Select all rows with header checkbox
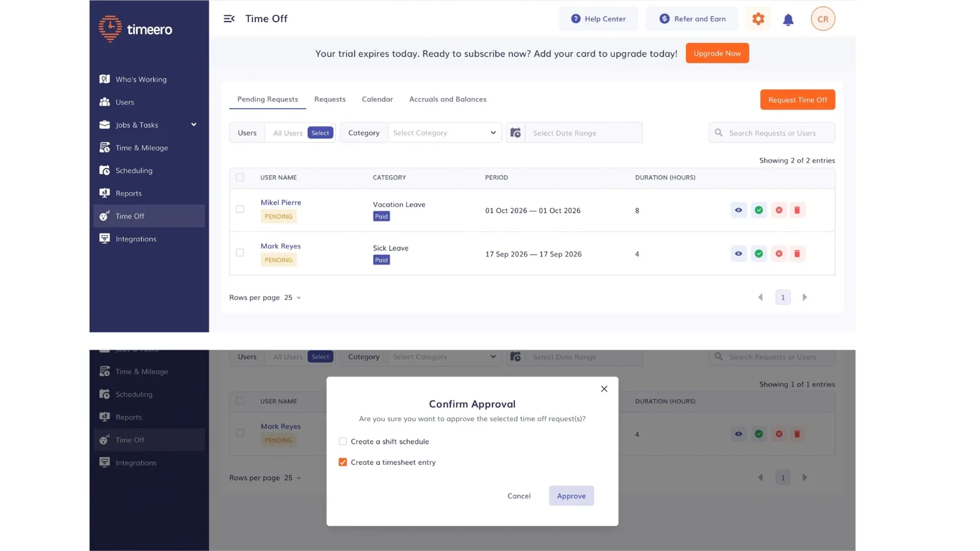Image resolution: width=980 pixels, height=551 pixels. [240, 178]
